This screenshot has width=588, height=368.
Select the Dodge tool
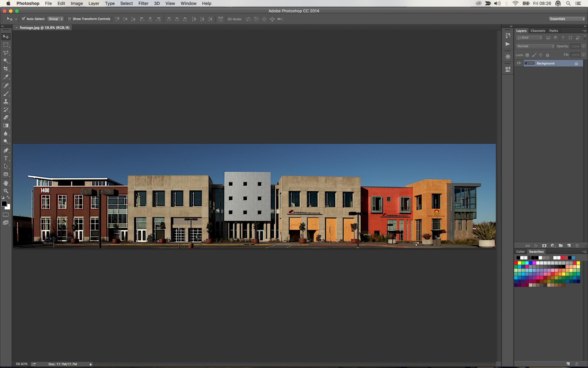pyautogui.click(x=6, y=142)
